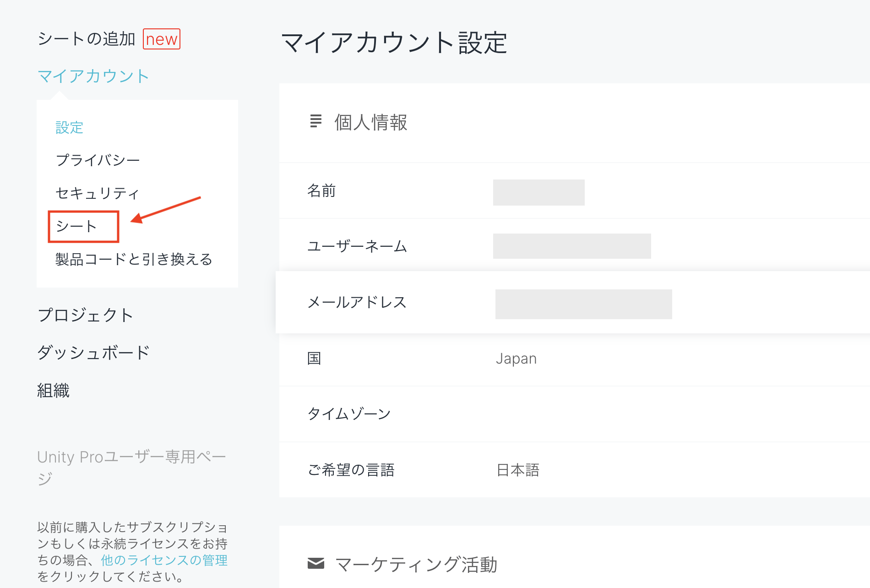Click the ユーザーネーム value field
This screenshot has width=870, height=588.
tap(572, 246)
